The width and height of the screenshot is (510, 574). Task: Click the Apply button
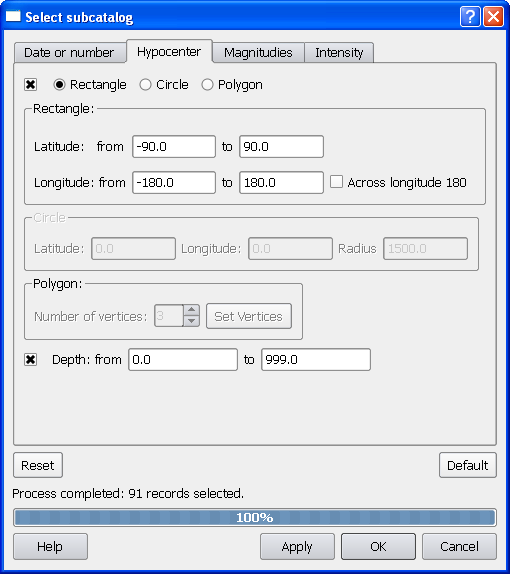click(x=297, y=546)
